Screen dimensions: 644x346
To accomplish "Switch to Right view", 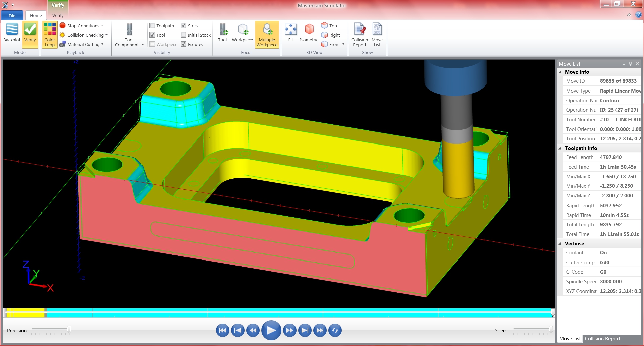I will point(331,35).
